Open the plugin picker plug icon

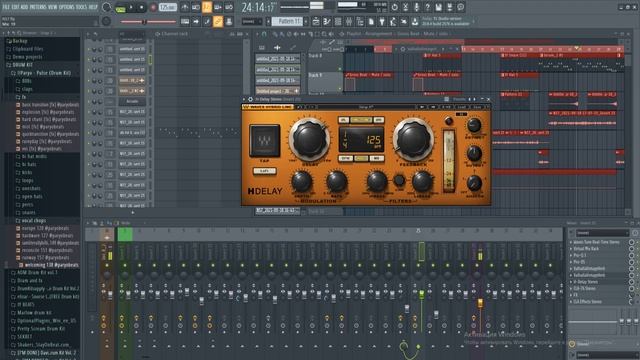[x=382, y=21]
